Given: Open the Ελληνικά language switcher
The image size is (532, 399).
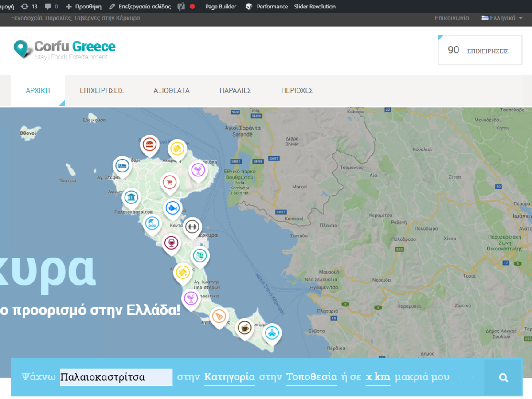Looking at the screenshot, I should pyautogui.click(x=502, y=18).
